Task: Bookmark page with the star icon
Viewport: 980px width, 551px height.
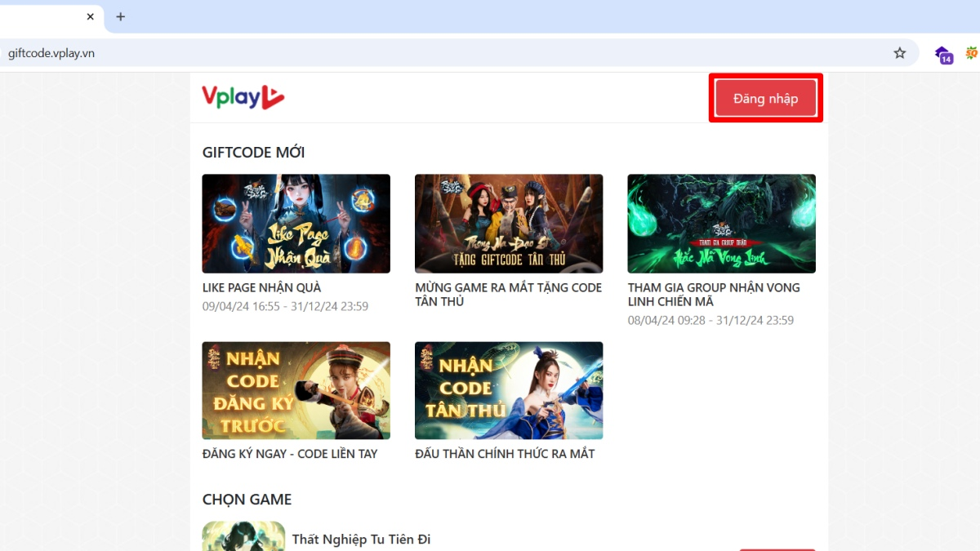Action: 899,53
